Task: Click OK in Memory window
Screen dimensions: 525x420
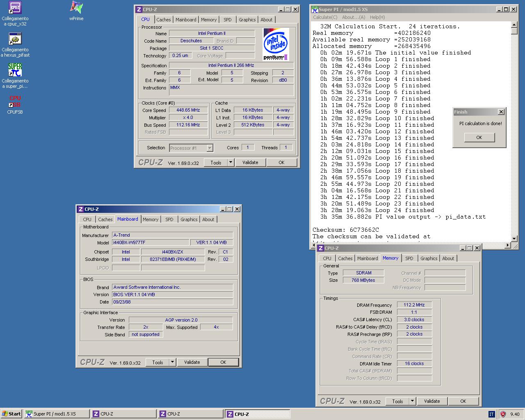Action: 463,401
